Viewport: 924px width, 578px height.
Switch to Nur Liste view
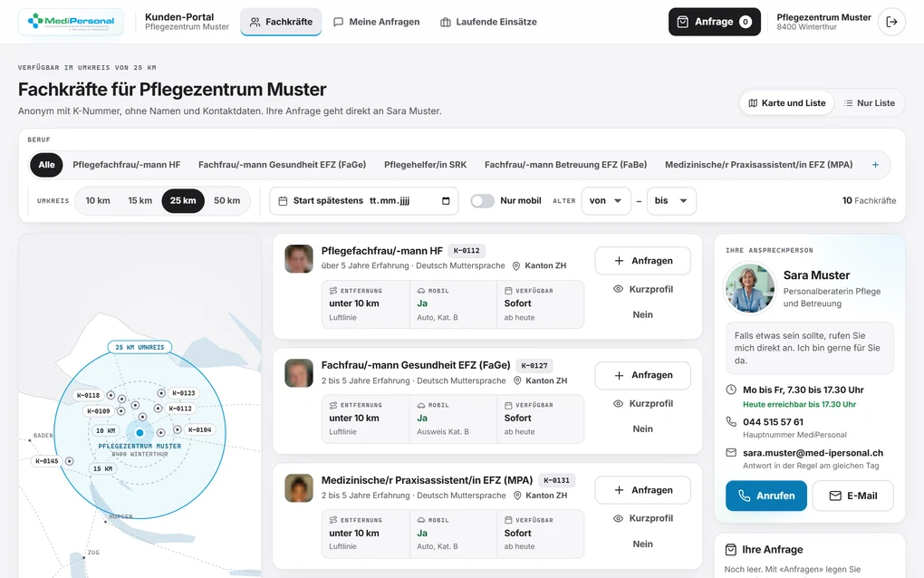870,103
